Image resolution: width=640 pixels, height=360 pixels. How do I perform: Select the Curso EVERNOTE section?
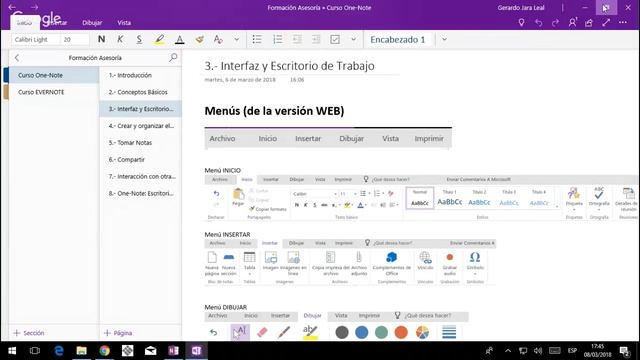(x=54, y=92)
